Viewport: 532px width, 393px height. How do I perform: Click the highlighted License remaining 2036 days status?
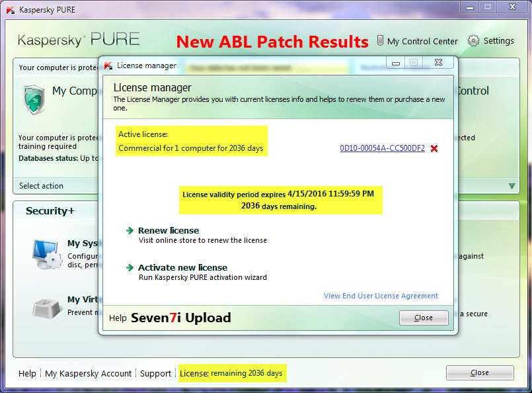click(x=232, y=372)
